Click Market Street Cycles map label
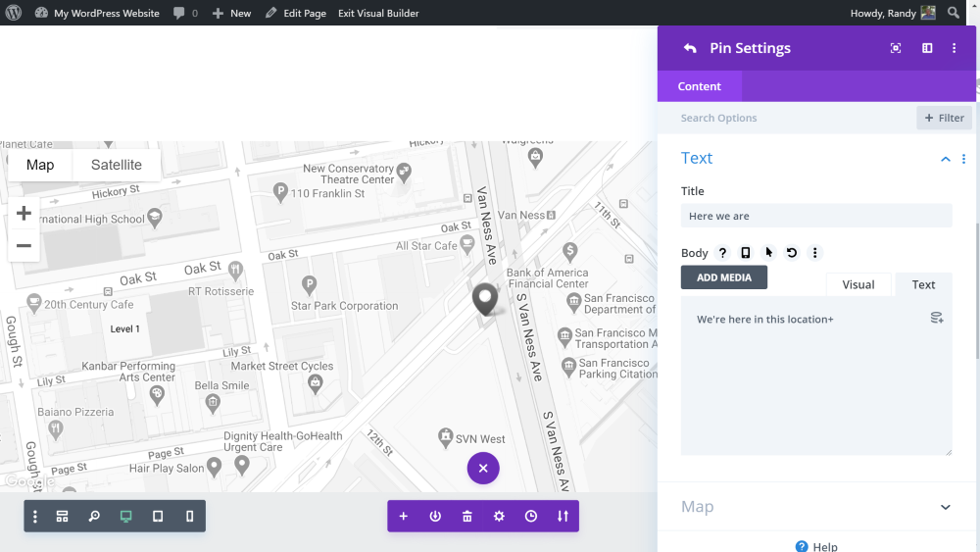Image resolution: width=980 pixels, height=552 pixels. (x=282, y=366)
